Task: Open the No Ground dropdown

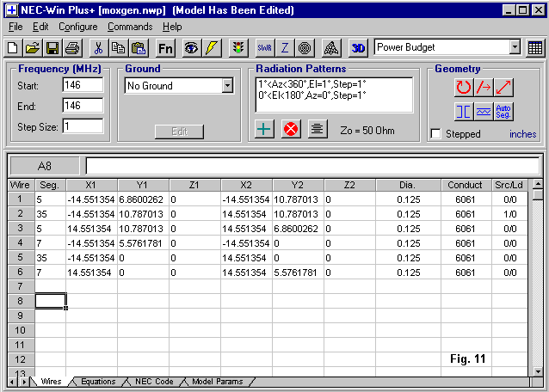Action: (x=227, y=85)
